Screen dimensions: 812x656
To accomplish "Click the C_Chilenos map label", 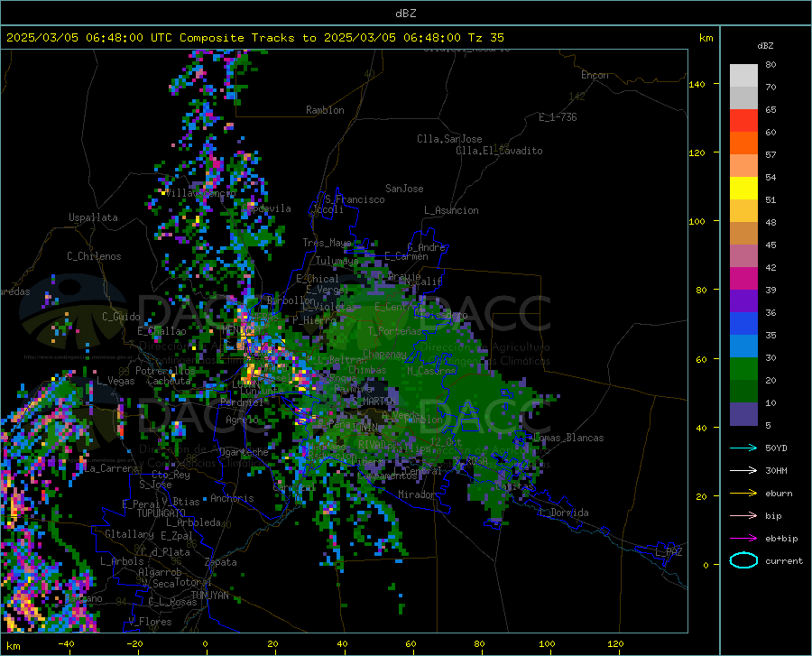I will tap(94, 256).
